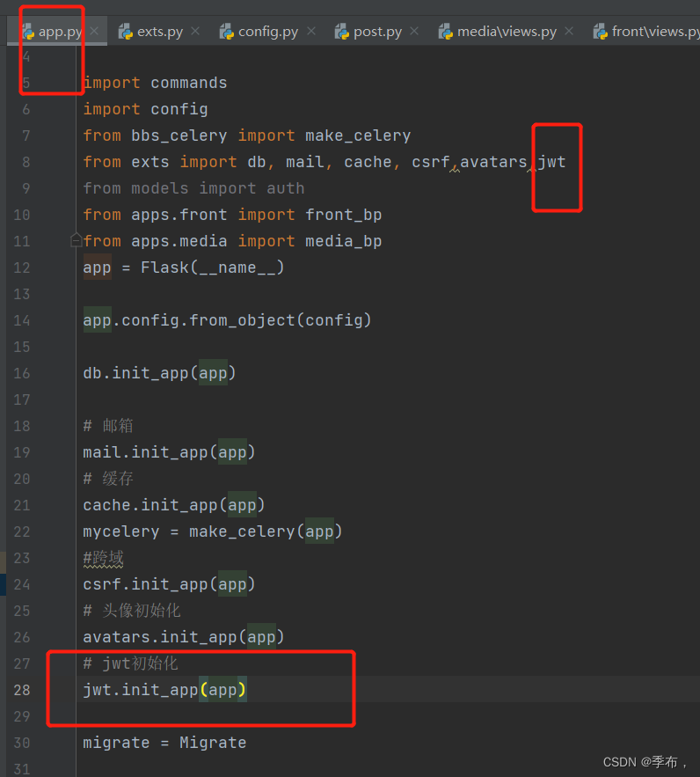
Task: Click 'app.config.from_object(config)' line
Action: tap(227, 320)
